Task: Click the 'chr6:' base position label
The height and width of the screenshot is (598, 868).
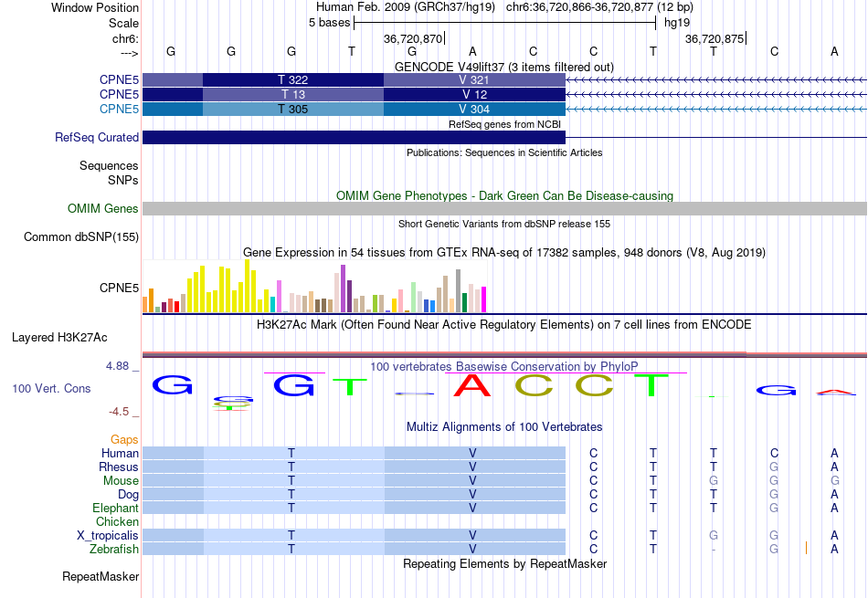Action: point(125,38)
